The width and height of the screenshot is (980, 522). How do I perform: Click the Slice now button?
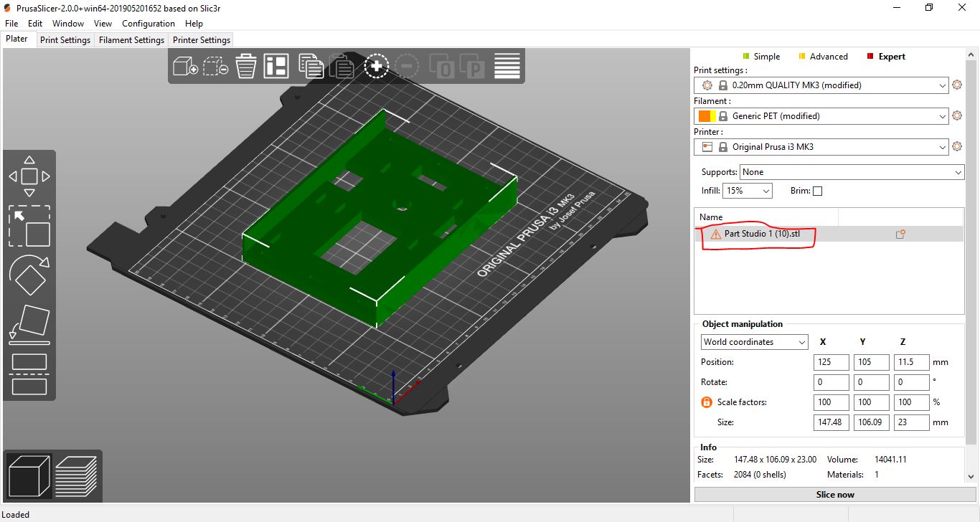[835, 495]
